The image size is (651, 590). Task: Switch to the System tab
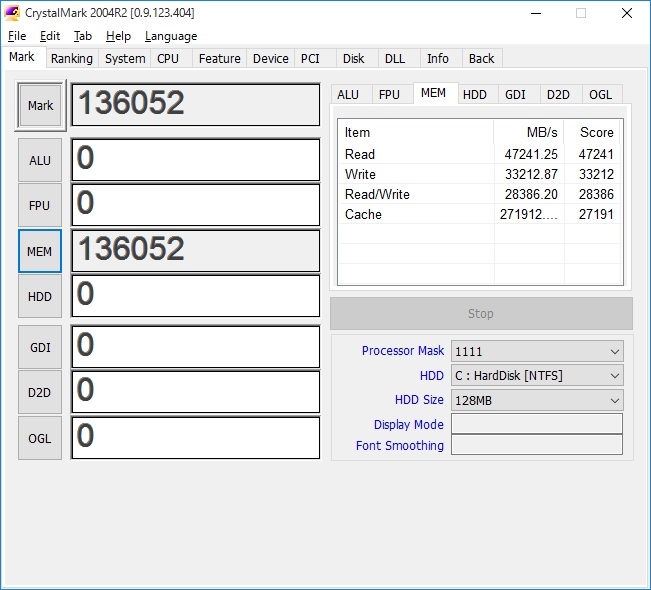(125, 59)
